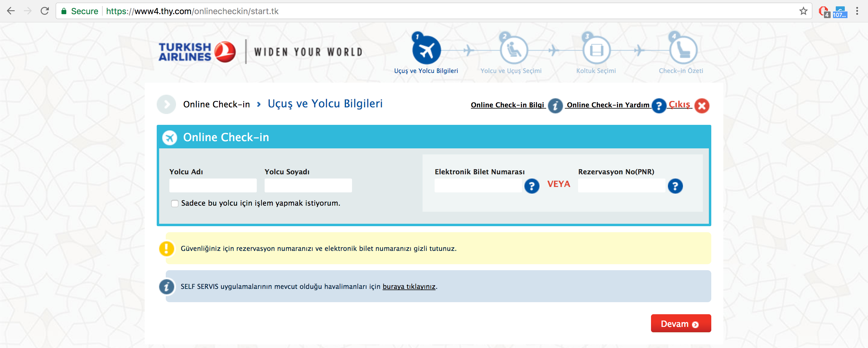Click the Online Check-in Yardım question icon
Viewport: 868px width, 348px height.
click(659, 106)
